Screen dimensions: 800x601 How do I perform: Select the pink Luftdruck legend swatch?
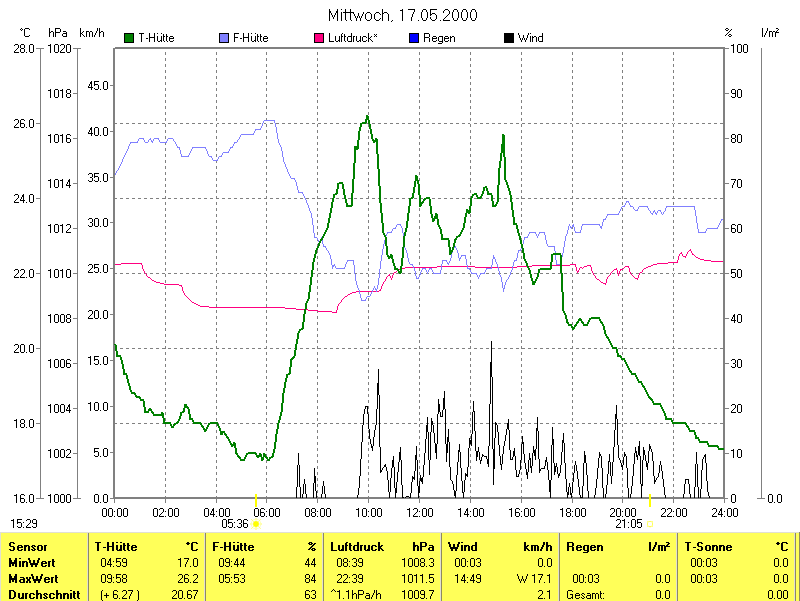[x=320, y=38]
